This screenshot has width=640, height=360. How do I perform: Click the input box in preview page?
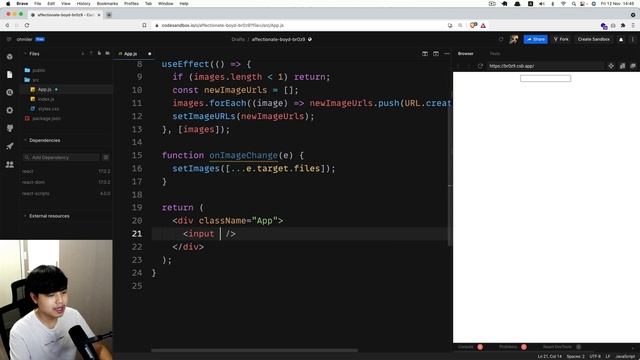pos(545,78)
